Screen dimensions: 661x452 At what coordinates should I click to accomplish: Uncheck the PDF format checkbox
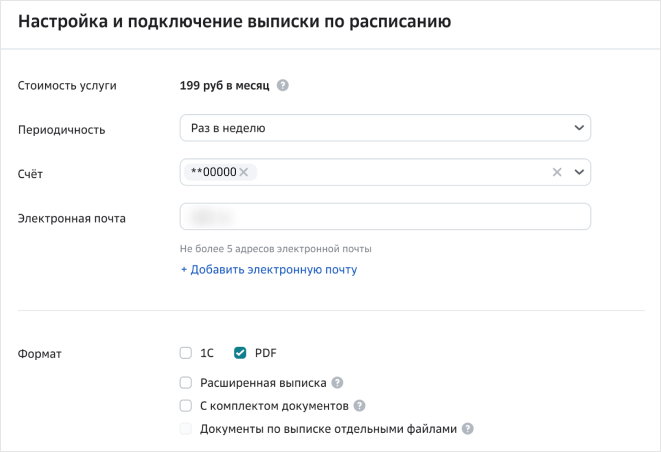(240, 353)
